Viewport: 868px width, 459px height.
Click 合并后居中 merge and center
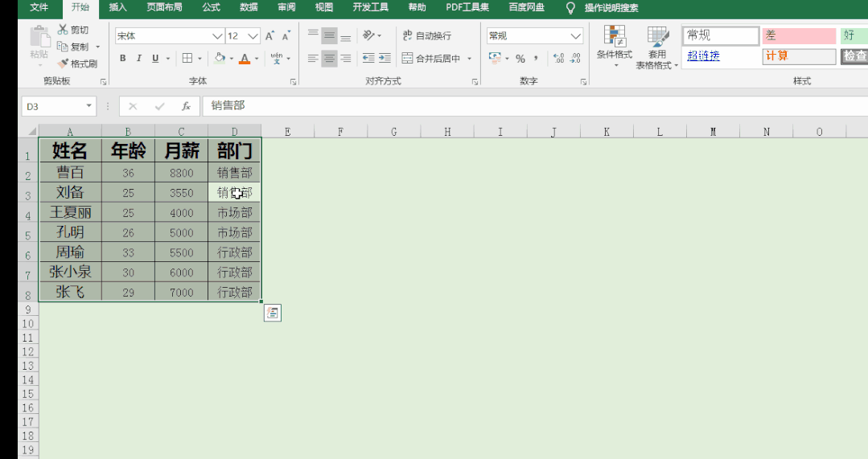pos(431,58)
